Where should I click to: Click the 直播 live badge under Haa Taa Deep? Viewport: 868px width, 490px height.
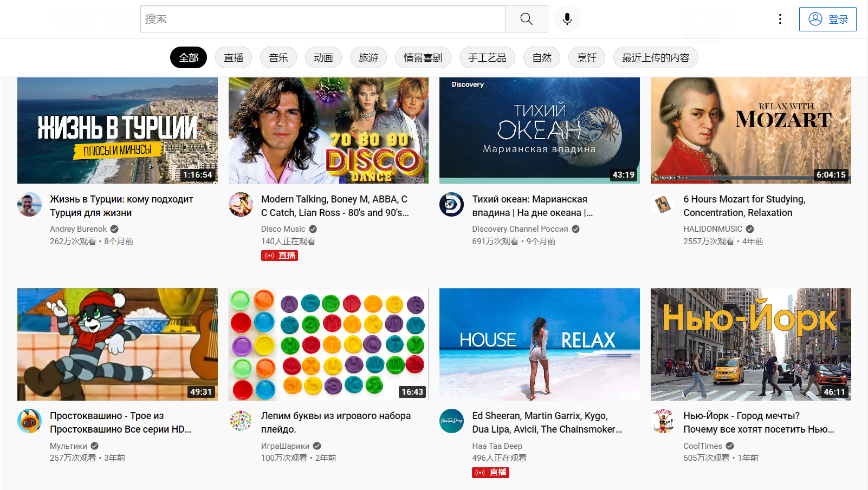[x=490, y=473]
